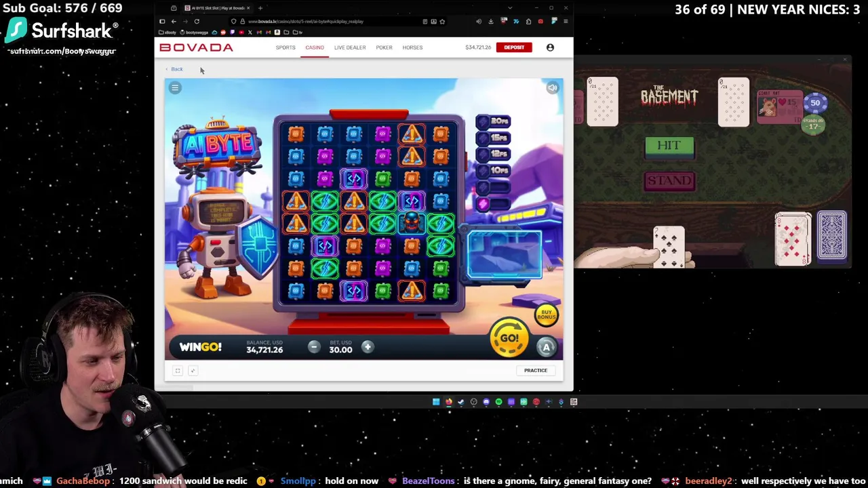
Task: Switch to Practice mode
Action: 535,371
